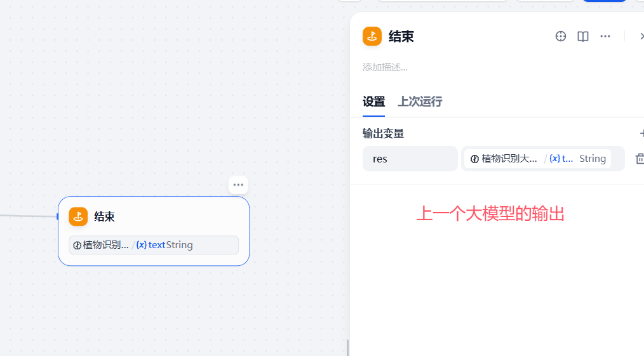Click the locate-node crosshair icon in panel header
644x356 pixels.
(x=561, y=36)
